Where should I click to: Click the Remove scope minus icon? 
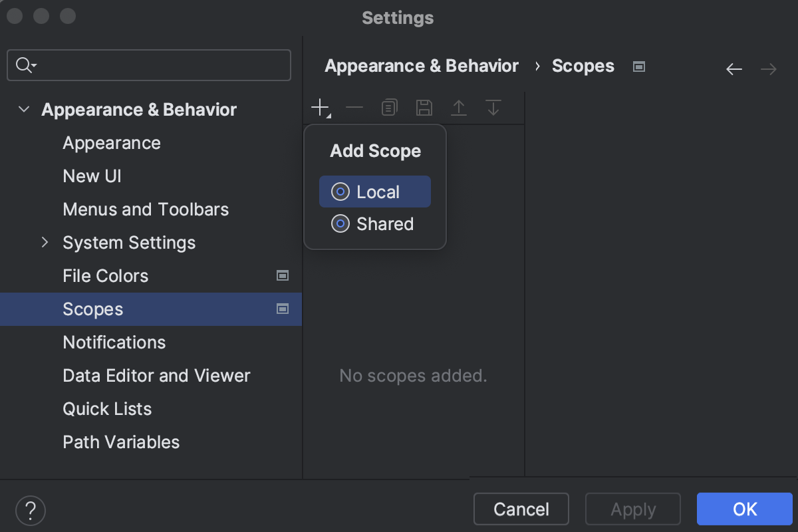point(355,106)
